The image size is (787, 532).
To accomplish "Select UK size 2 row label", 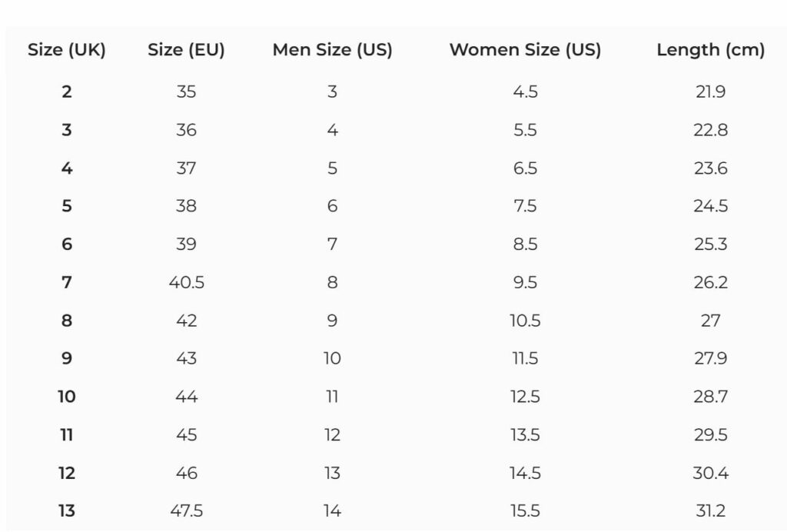I will tap(67, 92).
